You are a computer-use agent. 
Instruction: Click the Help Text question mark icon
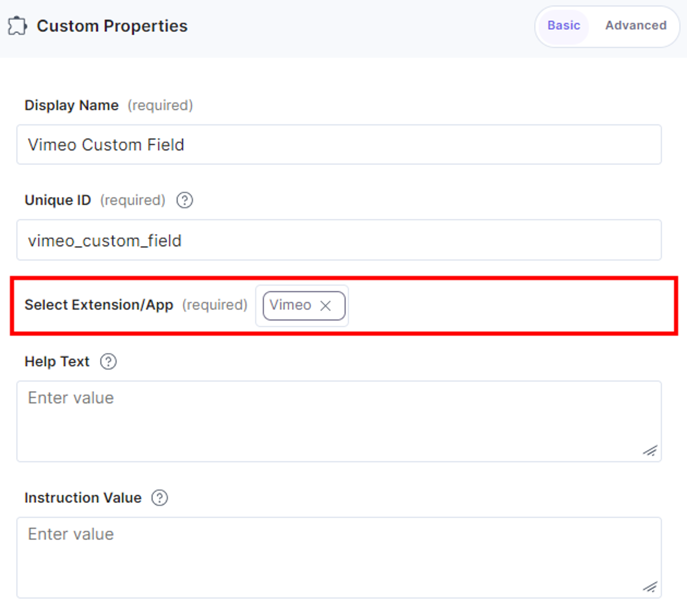108,362
